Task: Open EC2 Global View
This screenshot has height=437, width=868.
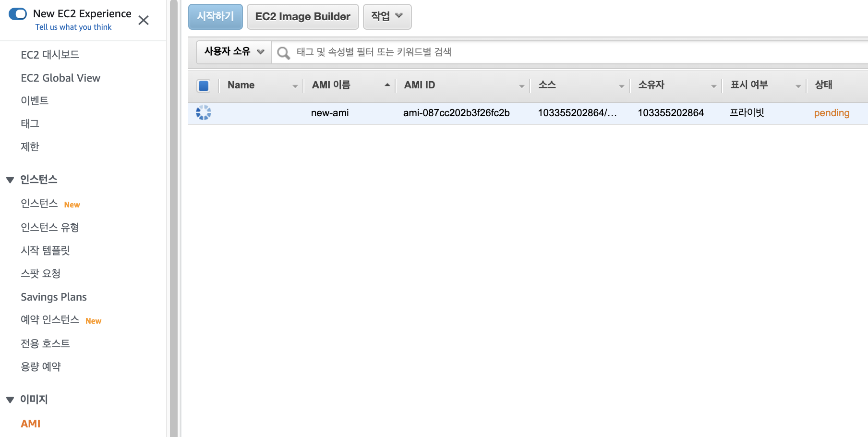Action: click(x=60, y=78)
